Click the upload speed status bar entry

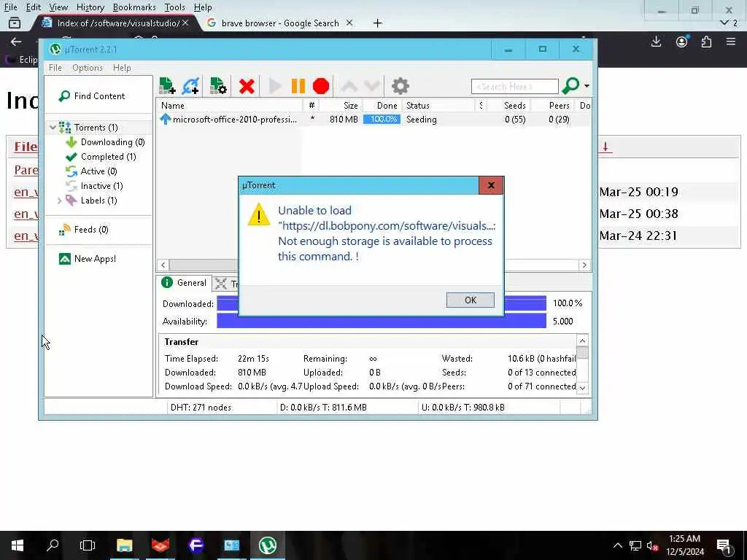[x=462, y=408]
